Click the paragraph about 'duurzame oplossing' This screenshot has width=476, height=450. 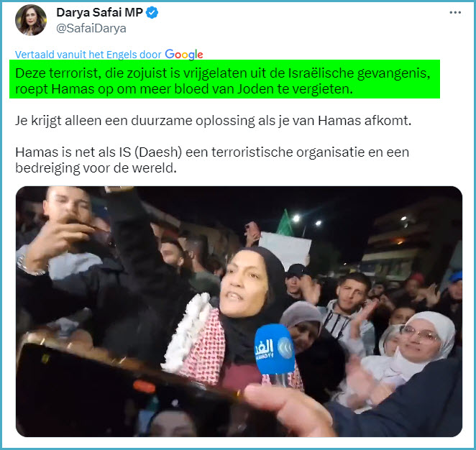point(213,121)
